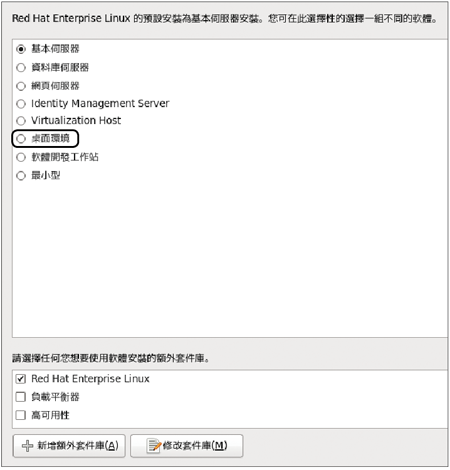Select the highlighted 桌面環境 radio button
The height and width of the screenshot is (470, 450).
click(21, 139)
